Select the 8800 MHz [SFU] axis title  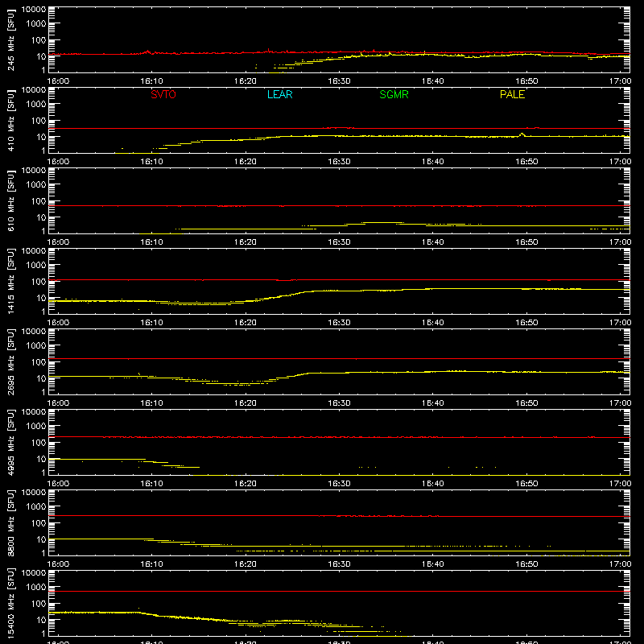11,522
